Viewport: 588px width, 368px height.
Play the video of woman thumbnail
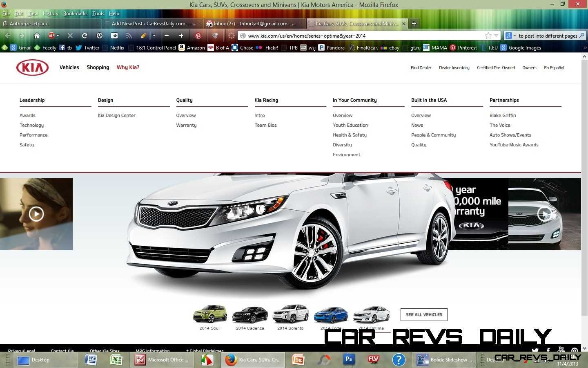pyautogui.click(x=36, y=214)
